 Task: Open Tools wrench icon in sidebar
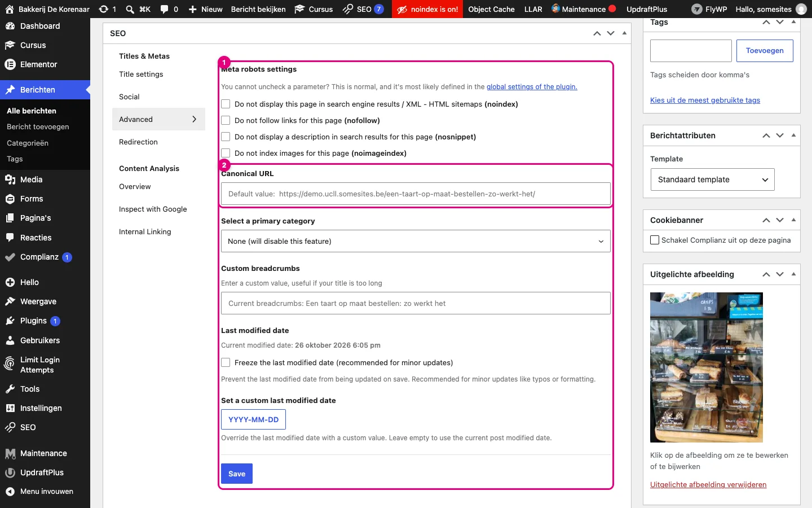pos(10,389)
